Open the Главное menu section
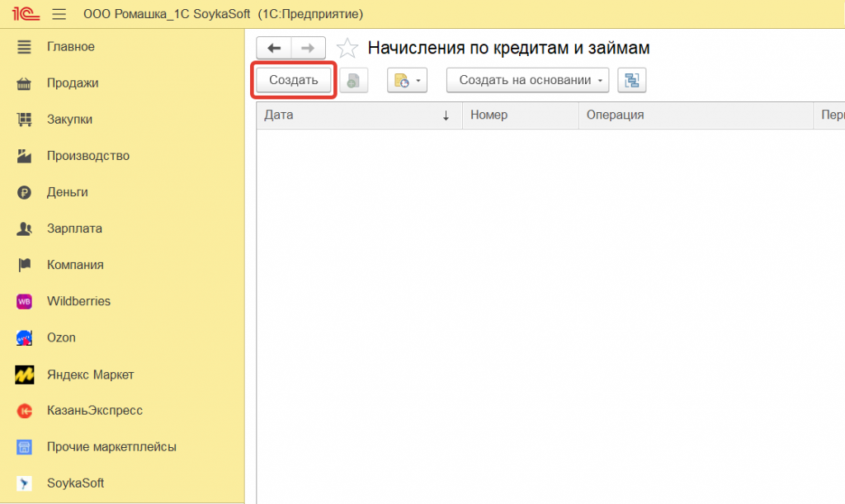845x504 pixels. 70,47
